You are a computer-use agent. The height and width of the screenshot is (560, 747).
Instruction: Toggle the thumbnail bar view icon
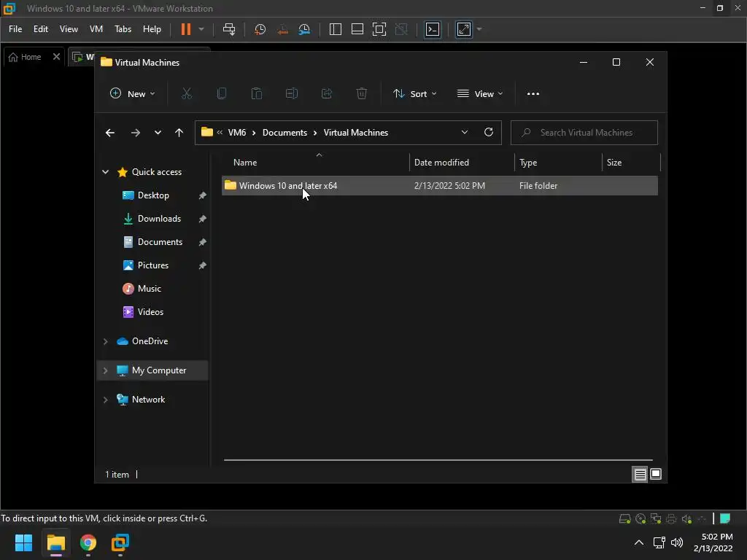357,29
